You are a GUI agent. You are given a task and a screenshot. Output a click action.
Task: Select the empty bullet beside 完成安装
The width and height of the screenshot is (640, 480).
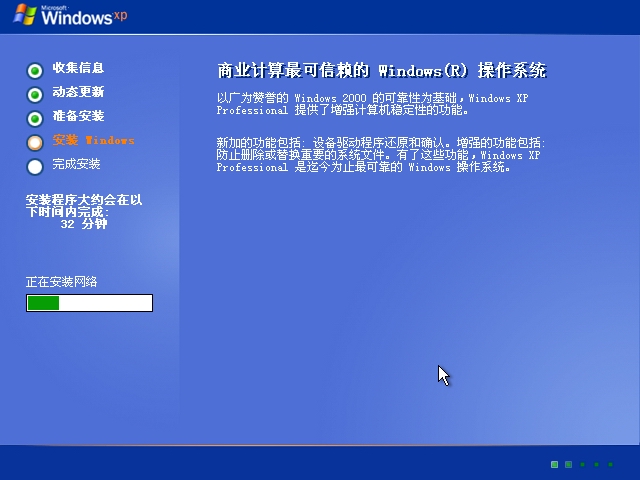[35, 166]
